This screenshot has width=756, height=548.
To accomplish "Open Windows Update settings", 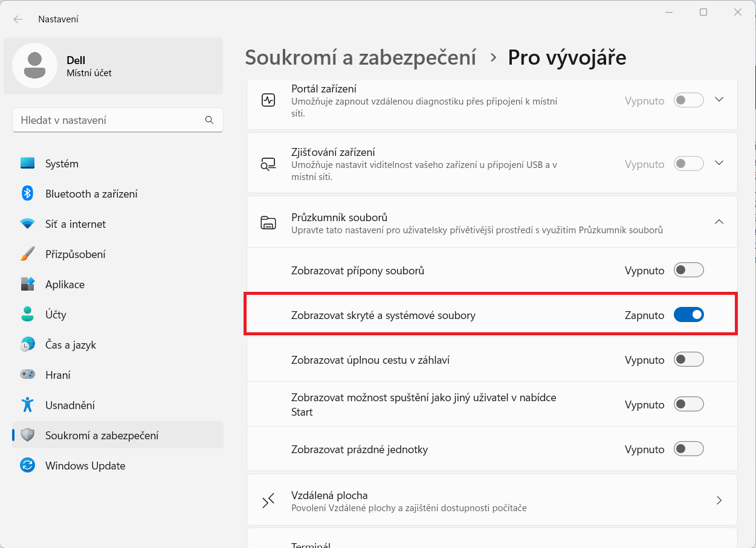I will tap(85, 465).
